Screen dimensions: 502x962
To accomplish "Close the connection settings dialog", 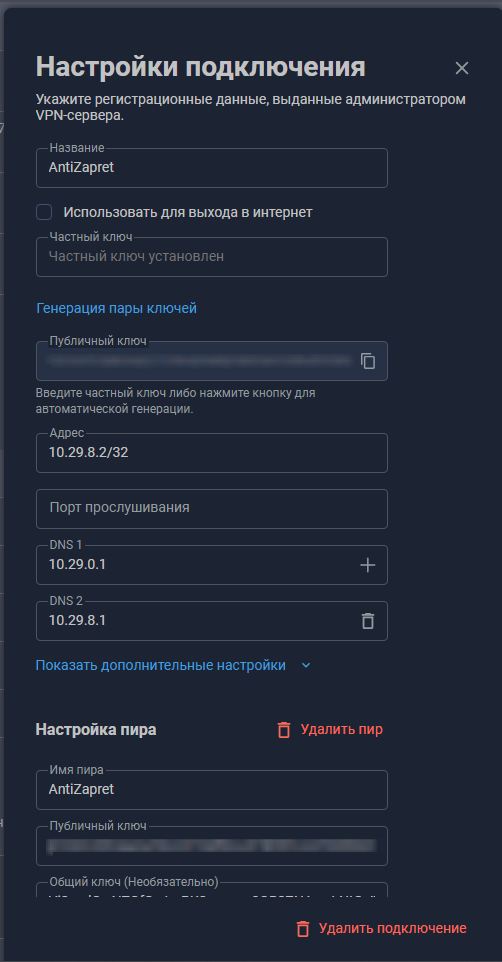I will (x=461, y=68).
